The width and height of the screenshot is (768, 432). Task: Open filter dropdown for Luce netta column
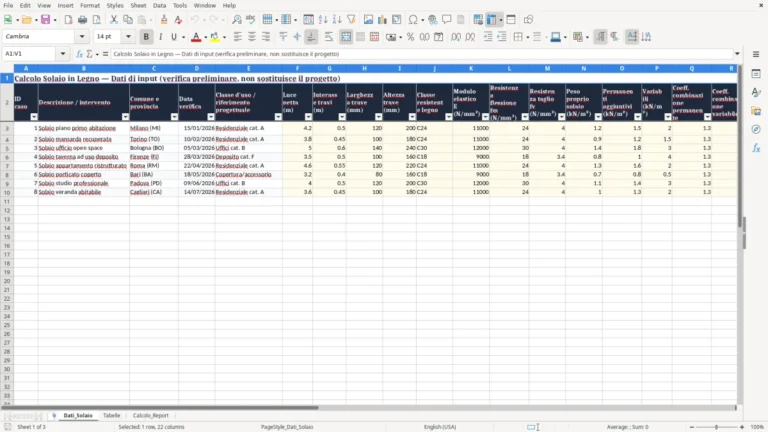(308, 117)
